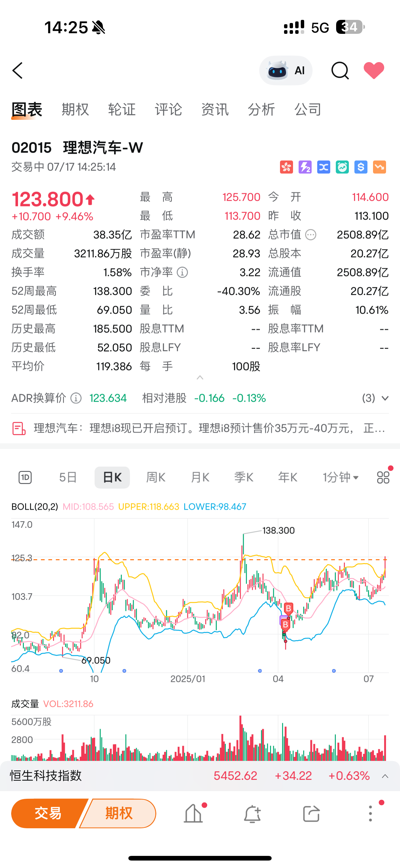
Task: Expand the 恒生科技指数 index bar
Action: (x=385, y=776)
